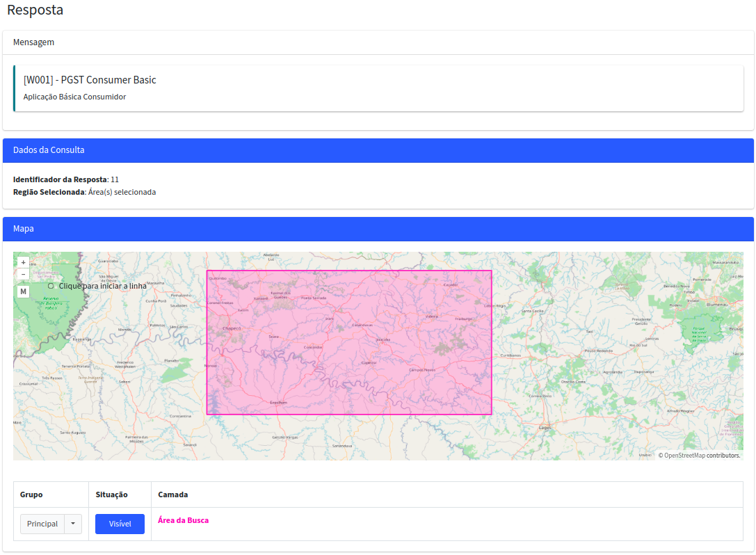Image resolution: width=756 pixels, height=555 pixels.
Task: Click Chapecó city on the map
Action: pyautogui.click(x=231, y=328)
